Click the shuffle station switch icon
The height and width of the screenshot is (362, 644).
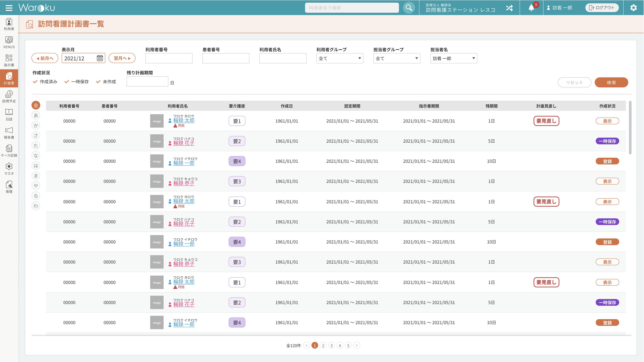(509, 8)
